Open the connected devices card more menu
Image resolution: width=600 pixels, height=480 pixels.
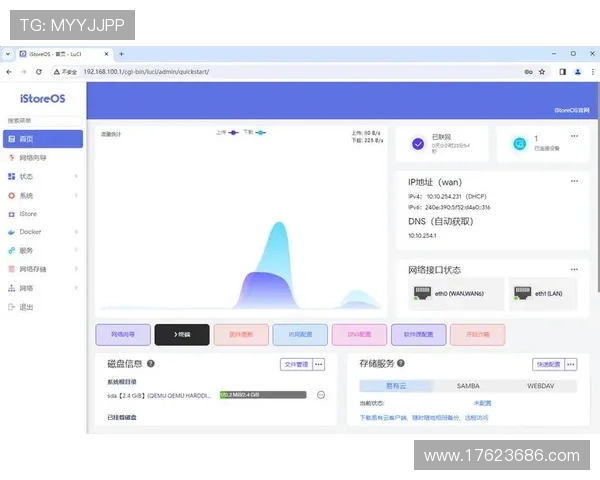point(574,136)
